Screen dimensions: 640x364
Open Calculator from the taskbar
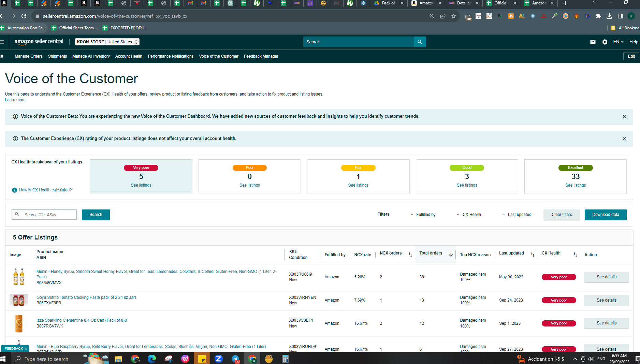point(286,359)
